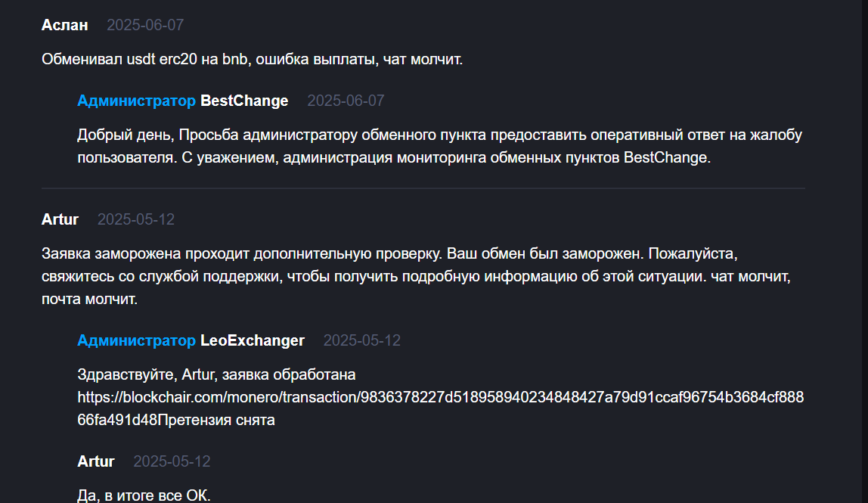868x503 pixels.
Task: Click Artur's review text about the frozen order
Action: [x=416, y=275]
